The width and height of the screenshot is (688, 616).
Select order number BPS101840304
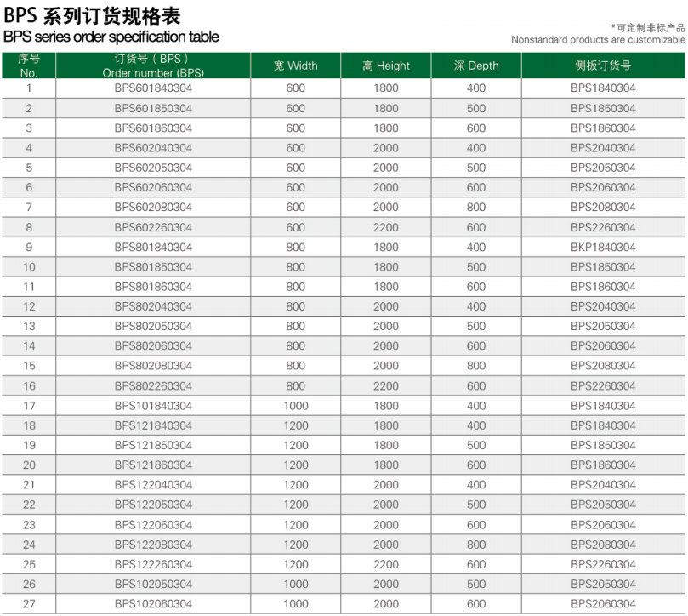[153, 406]
